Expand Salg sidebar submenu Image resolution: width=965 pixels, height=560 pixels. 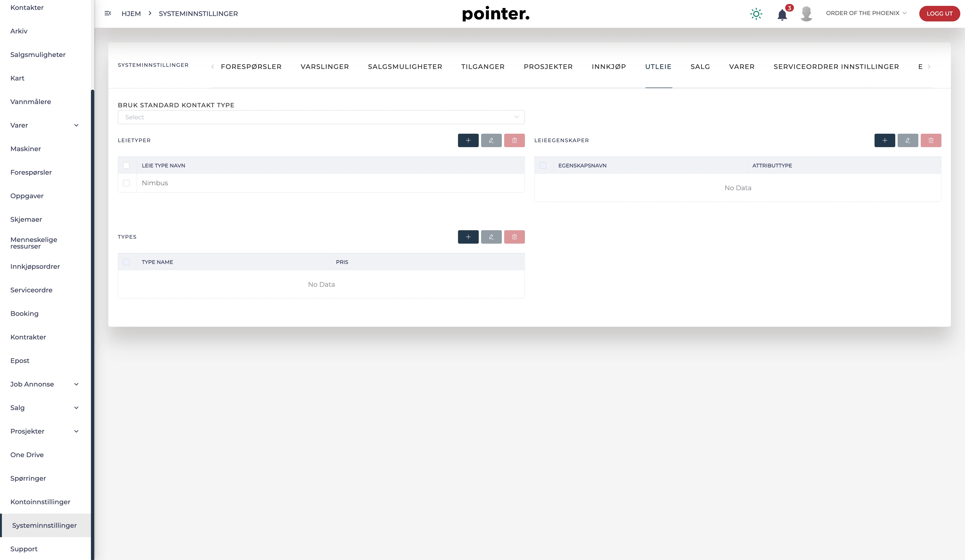(76, 408)
